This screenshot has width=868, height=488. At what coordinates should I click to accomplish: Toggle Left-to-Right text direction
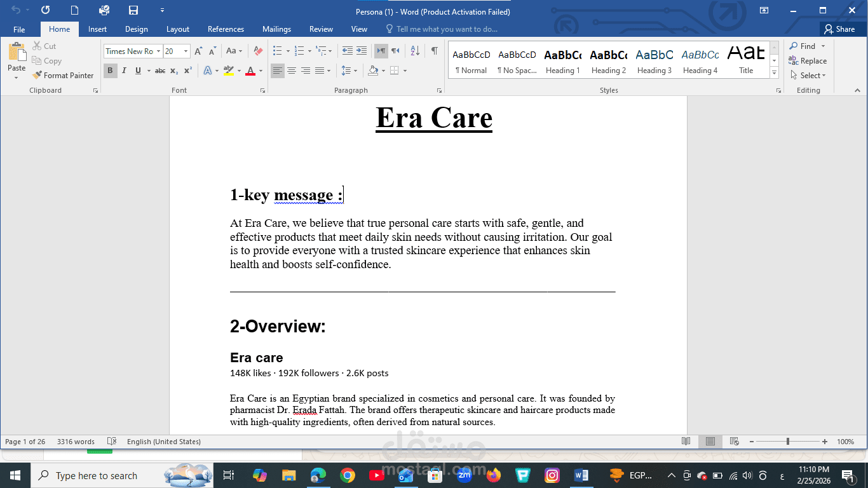pos(381,51)
